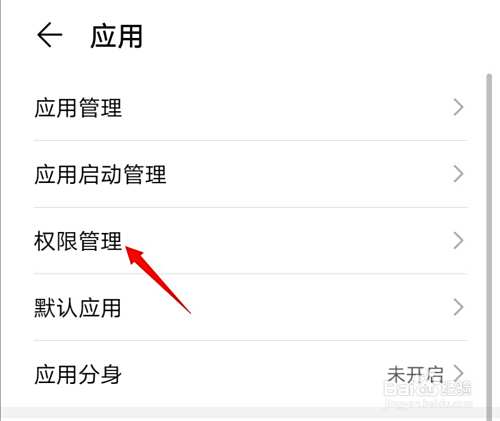The image size is (500, 421).
Task: Open the 默认应用 entry
Action: 250,307
